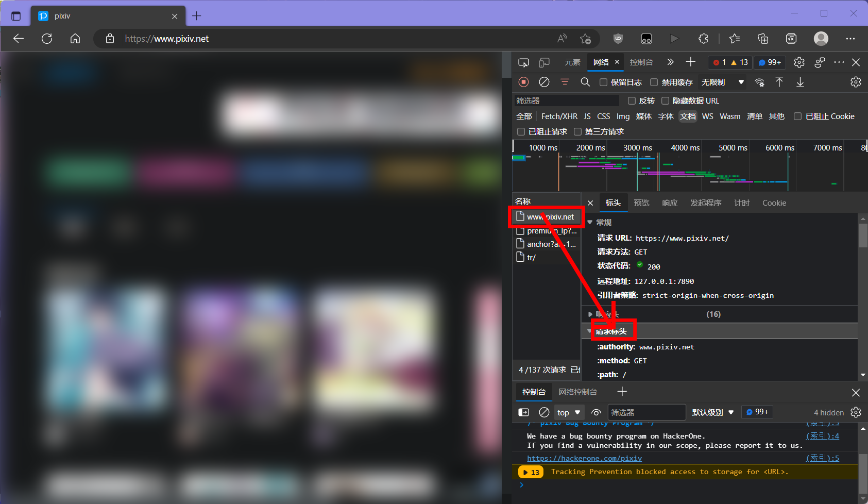Viewport: 868px width, 504px height.
Task: Select the anchor request row
Action: point(547,244)
